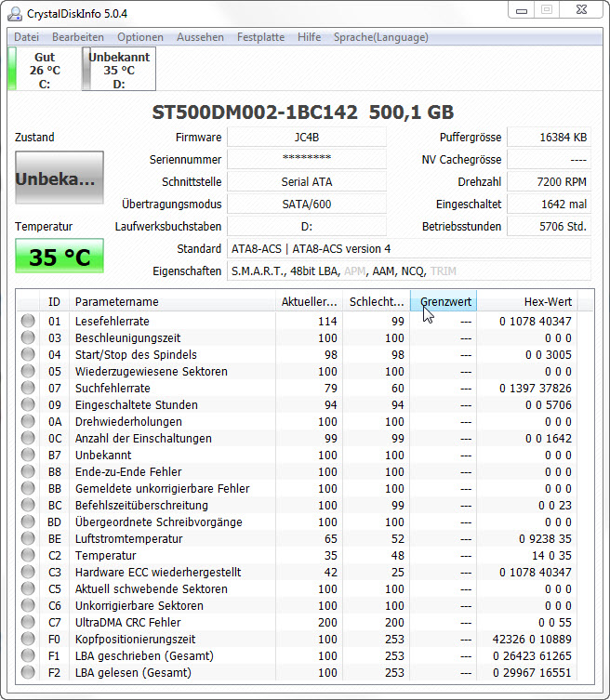Click the Übertragungsmodus field SATA/600
610x700 pixels.
pyautogui.click(x=307, y=204)
